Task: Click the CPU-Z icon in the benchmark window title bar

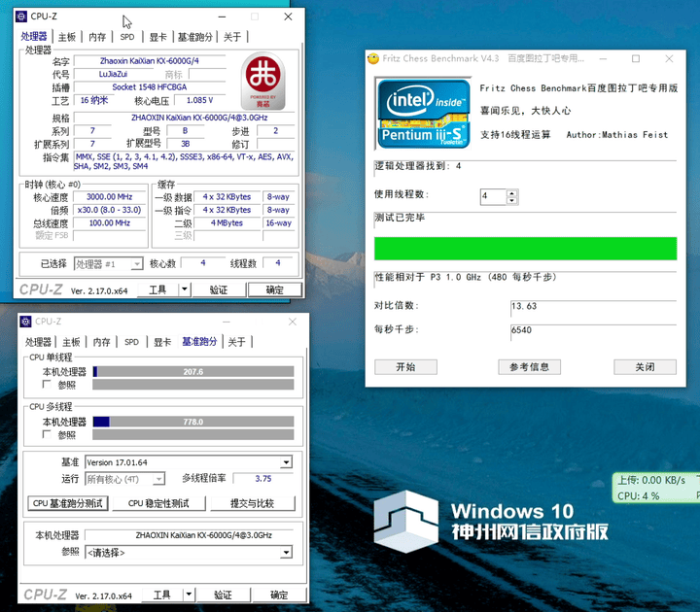Action: pos(25,322)
